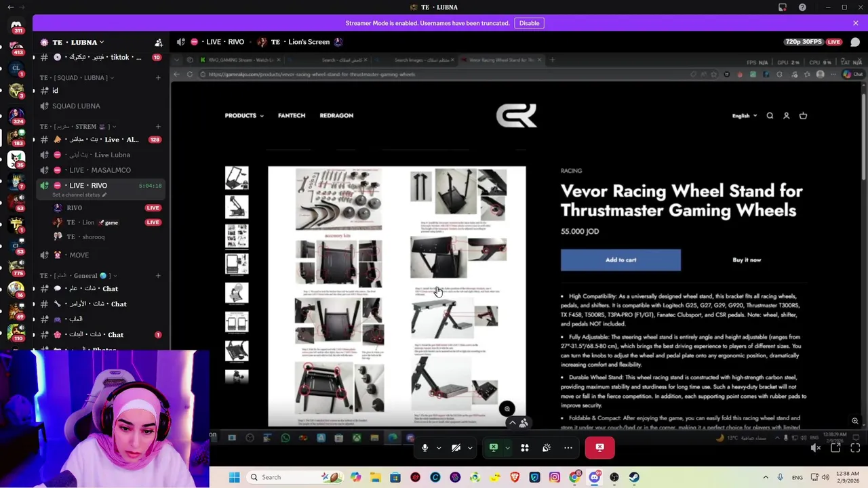The image size is (868, 488).
Task: Join SQUAD LUBNA voice channel
Action: point(100,106)
